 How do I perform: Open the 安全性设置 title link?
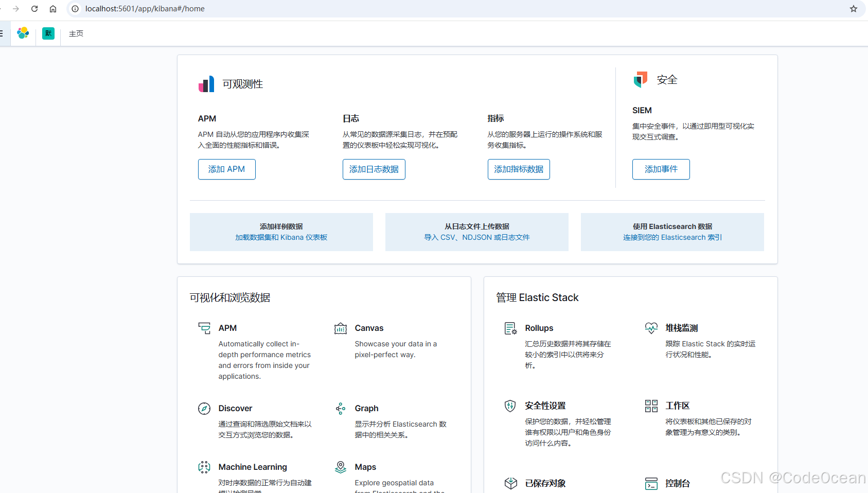click(545, 406)
